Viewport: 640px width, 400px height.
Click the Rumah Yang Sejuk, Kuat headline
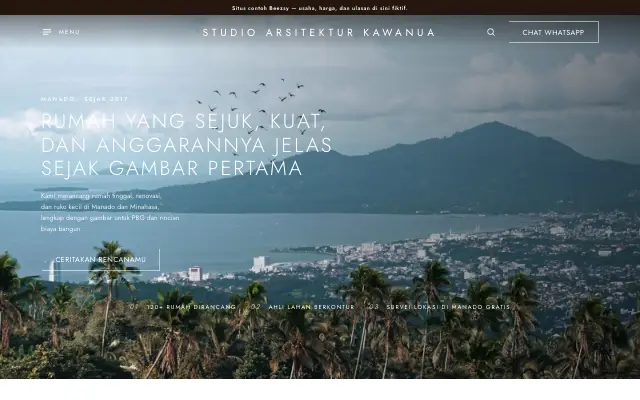pyautogui.click(x=187, y=144)
